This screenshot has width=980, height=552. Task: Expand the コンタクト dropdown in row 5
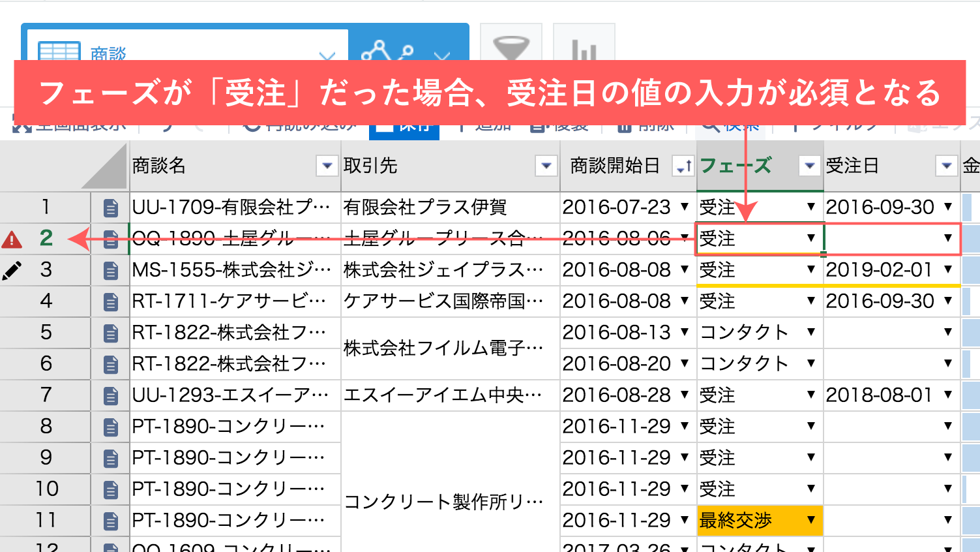tap(811, 332)
